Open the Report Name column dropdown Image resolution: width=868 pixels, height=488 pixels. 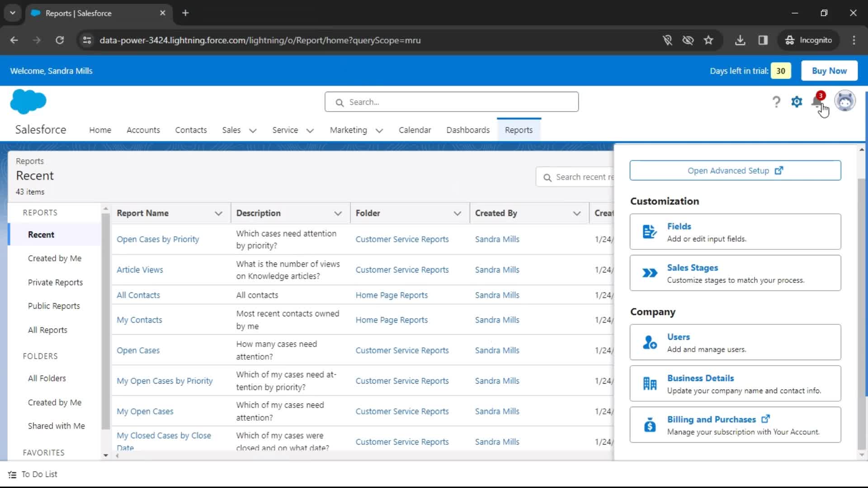point(219,213)
